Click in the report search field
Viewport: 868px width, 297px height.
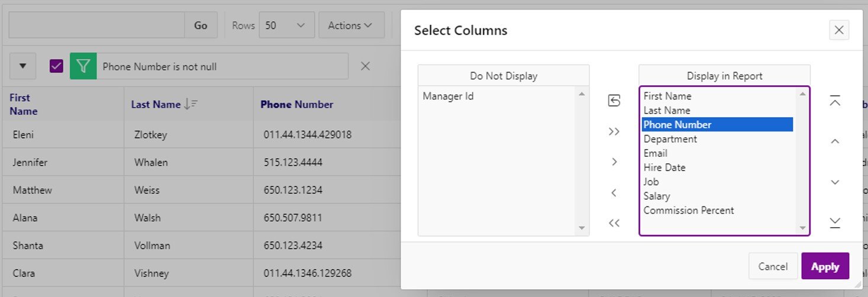[96, 25]
